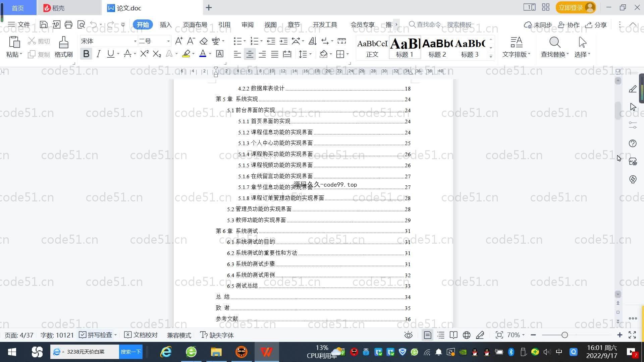Clear formatting with eraser icon
The height and width of the screenshot is (362, 644).
tap(204, 41)
